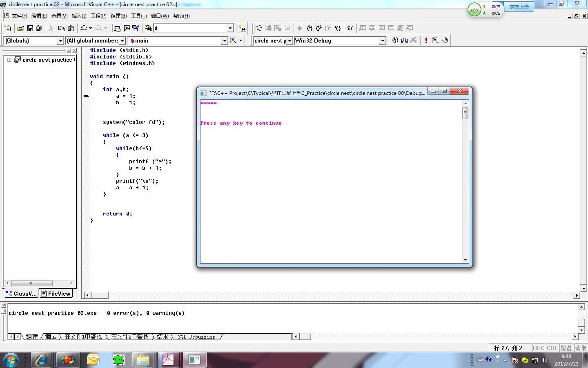Open the Find combo box dropdown arrow
Image resolution: width=588 pixels, height=368 pixels.
(230, 28)
